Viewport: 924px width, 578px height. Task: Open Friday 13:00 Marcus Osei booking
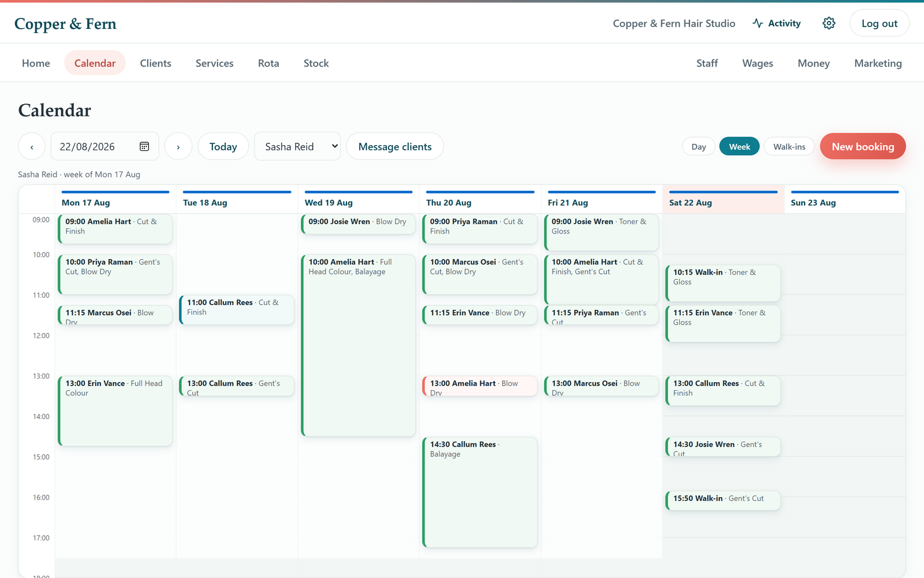pyautogui.click(x=602, y=386)
